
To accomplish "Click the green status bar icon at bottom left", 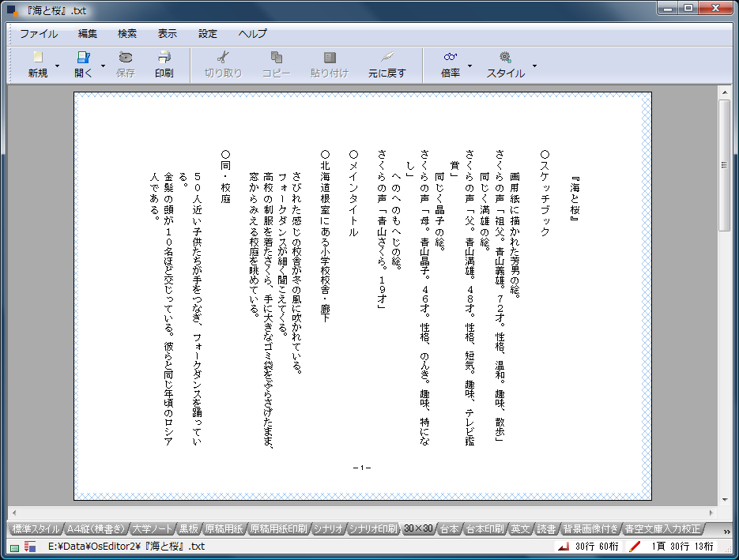I will click(14, 547).
